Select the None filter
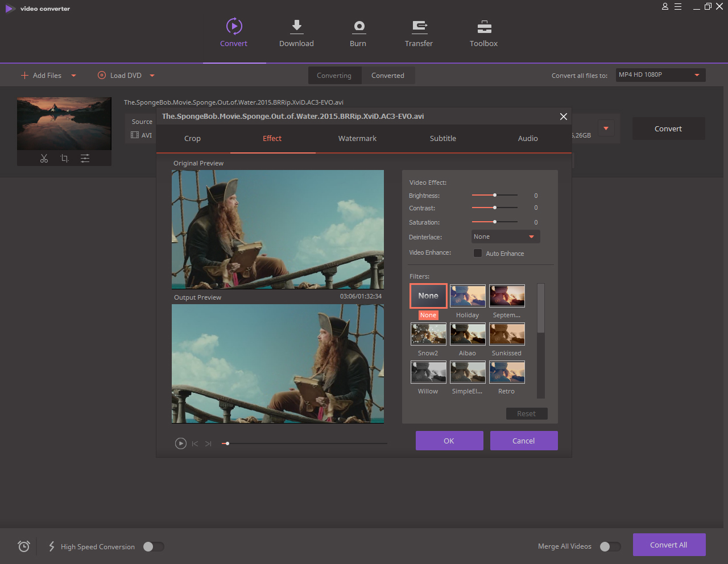Viewport: 728px width, 564px height. point(428,296)
